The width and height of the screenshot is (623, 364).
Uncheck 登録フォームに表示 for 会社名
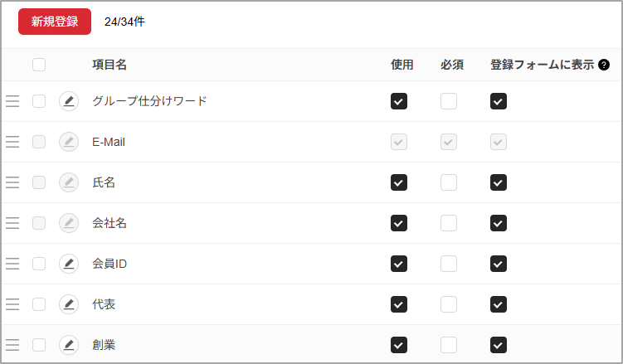[x=499, y=223]
